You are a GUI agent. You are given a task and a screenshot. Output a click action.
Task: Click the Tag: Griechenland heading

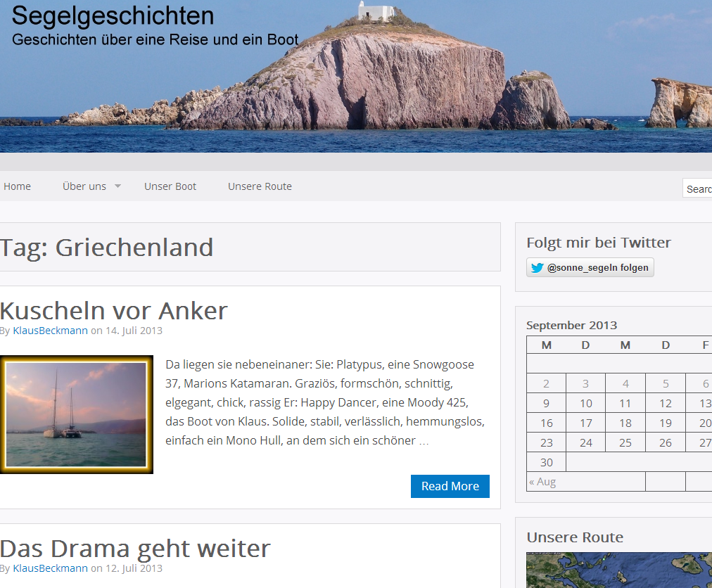pyautogui.click(x=107, y=248)
